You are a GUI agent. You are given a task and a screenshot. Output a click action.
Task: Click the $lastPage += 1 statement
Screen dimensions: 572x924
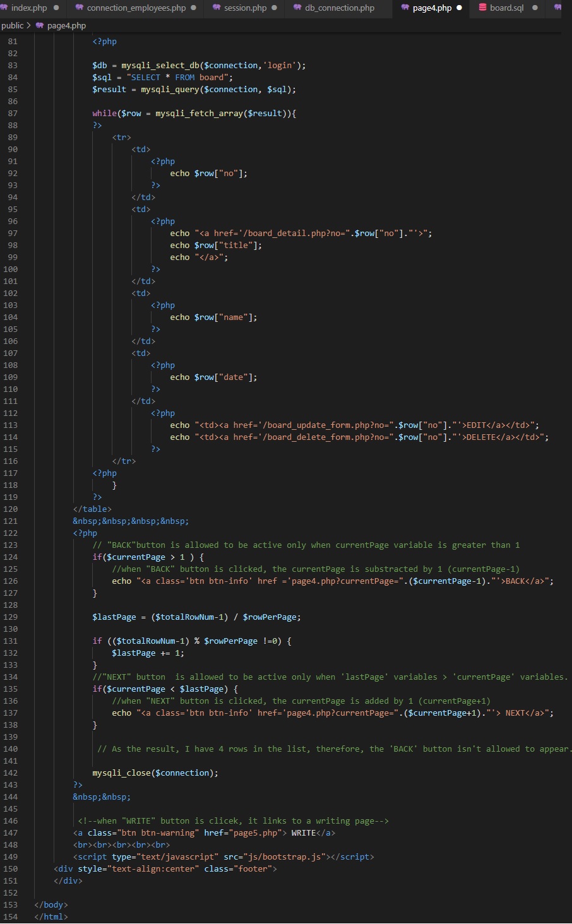[x=148, y=653]
